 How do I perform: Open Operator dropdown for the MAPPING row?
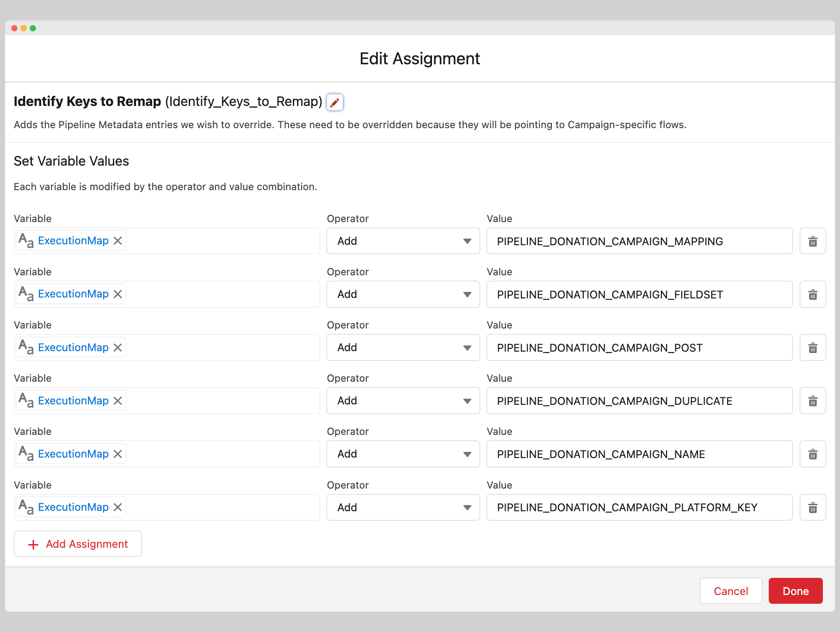pos(403,241)
